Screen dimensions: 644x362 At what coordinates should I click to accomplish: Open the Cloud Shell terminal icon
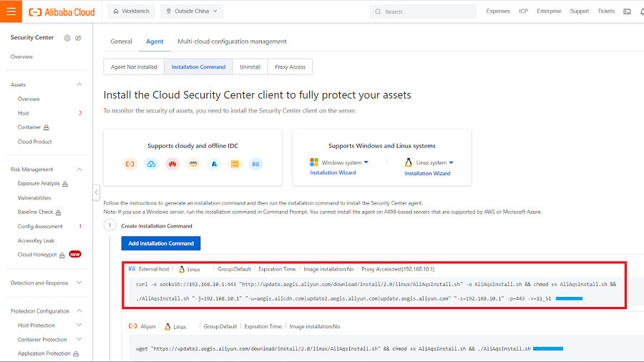(627, 11)
